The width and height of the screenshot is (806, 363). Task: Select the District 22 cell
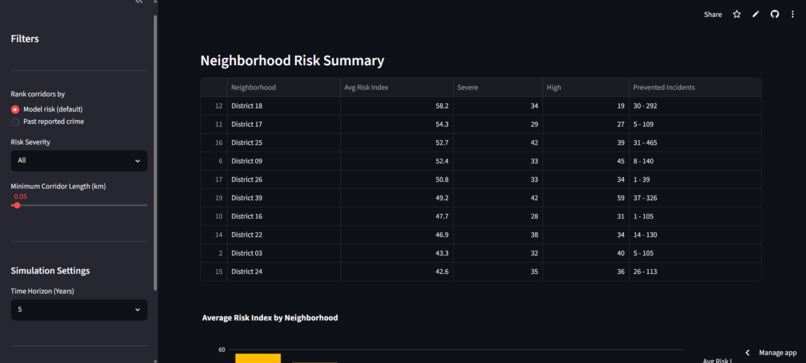[x=284, y=235]
